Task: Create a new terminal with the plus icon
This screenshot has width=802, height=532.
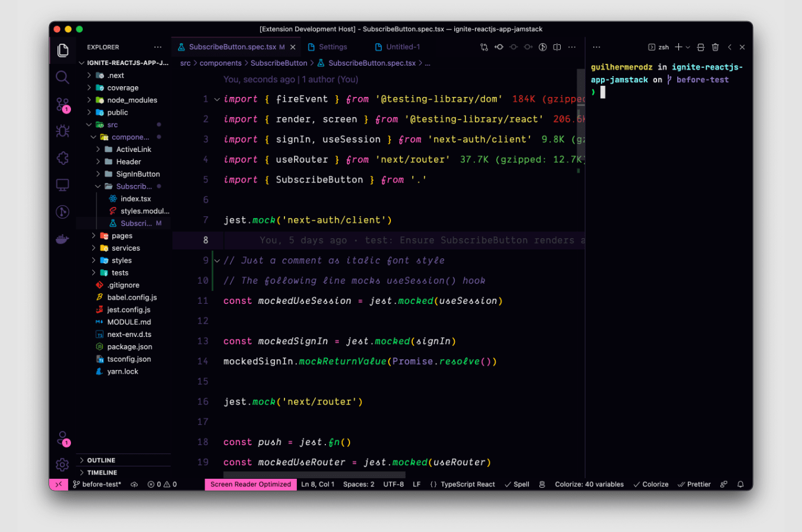Action: pyautogui.click(x=678, y=47)
